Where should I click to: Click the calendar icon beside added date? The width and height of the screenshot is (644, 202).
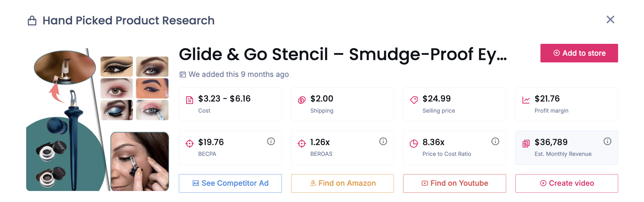tap(183, 75)
